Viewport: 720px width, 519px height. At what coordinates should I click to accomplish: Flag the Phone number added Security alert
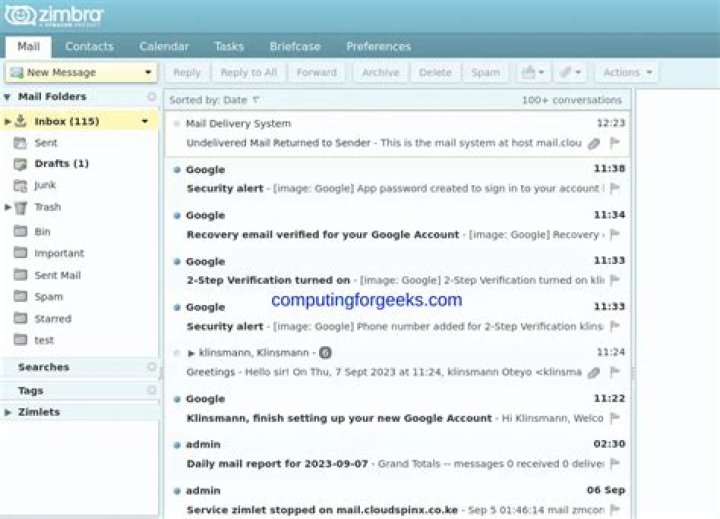tap(614, 326)
